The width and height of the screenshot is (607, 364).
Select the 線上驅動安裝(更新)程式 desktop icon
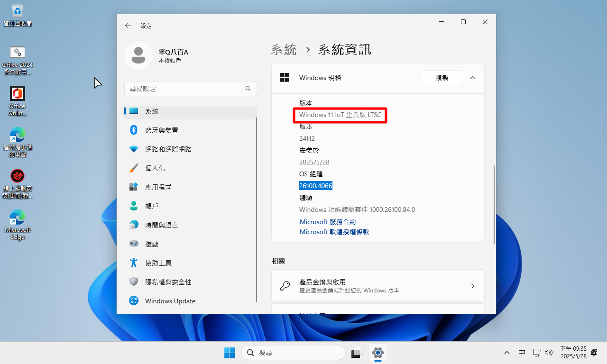[x=18, y=184]
